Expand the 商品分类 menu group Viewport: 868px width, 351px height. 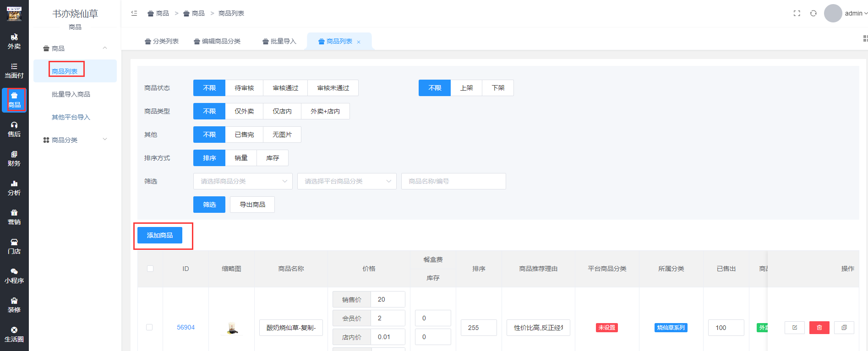(x=75, y=140)
